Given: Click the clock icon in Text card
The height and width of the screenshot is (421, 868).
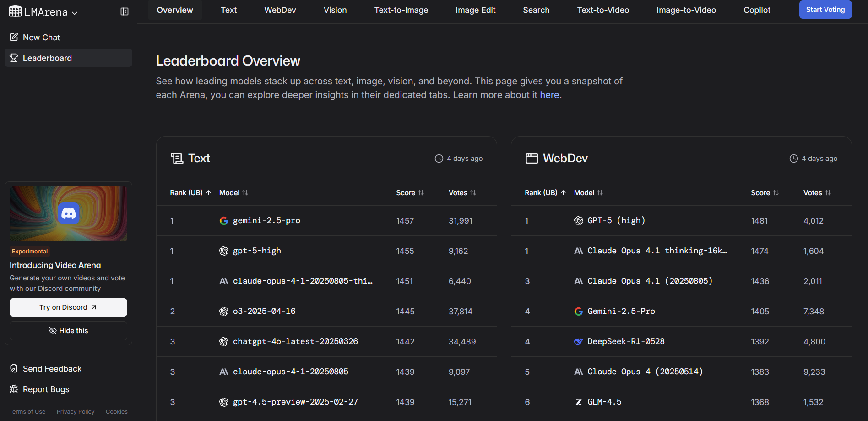Looking at the screenshot, I should 439,159.
